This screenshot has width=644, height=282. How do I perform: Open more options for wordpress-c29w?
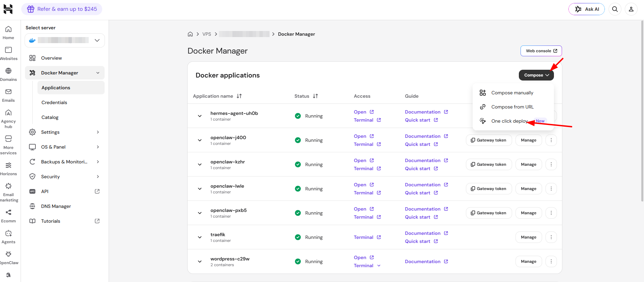pos(551,261)
